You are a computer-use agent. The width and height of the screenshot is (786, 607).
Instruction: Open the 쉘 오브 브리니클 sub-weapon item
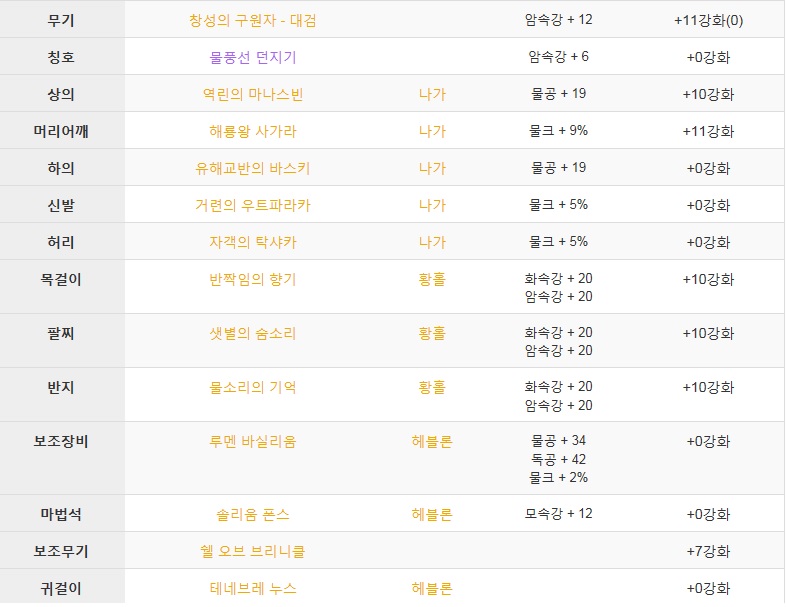click(x=252, y=552)
